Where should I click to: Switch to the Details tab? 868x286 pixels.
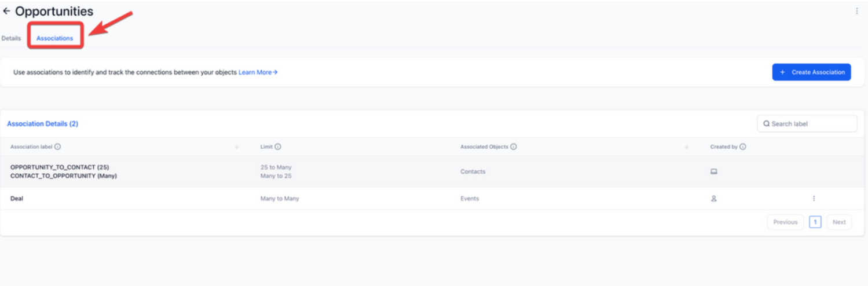tap(11, 38)
